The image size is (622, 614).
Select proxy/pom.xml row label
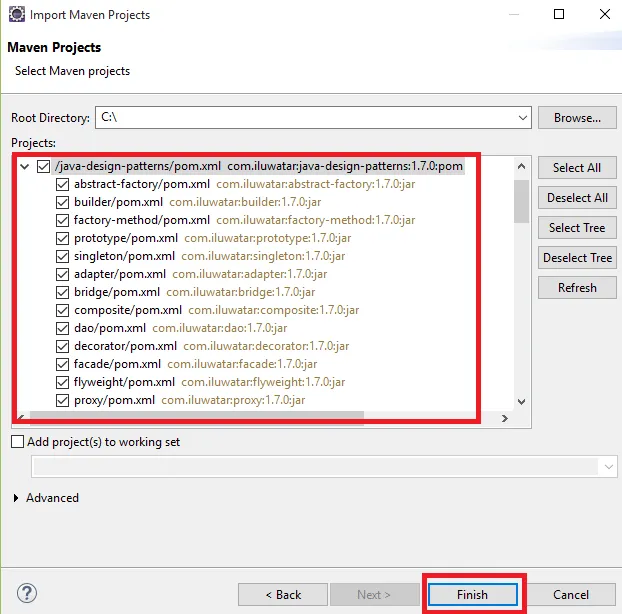click(x=114, y=400)
